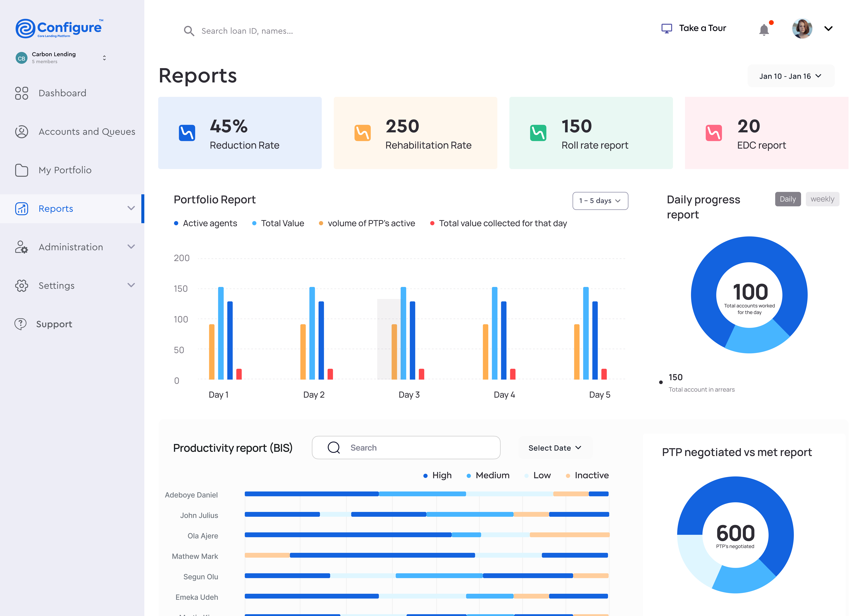This screenshot has width=866, height=616.
Task: Click the My Portfolio folder icon
Action: [22, 170]
